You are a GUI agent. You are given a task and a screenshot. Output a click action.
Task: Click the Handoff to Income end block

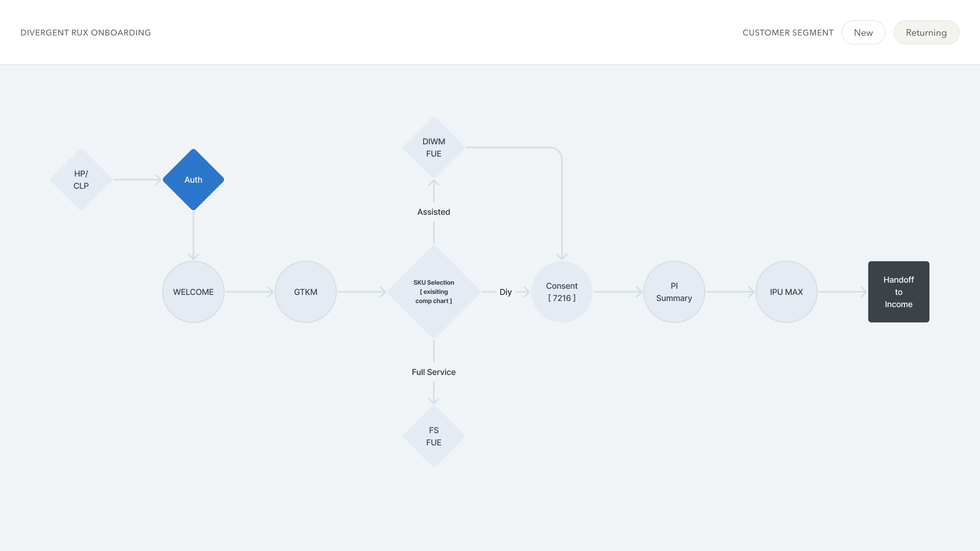898,292
